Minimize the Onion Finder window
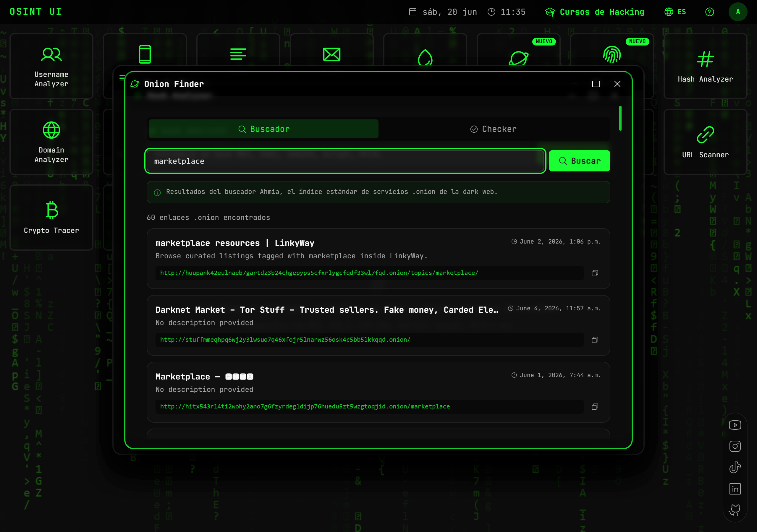The height and width of the screenshot is (532, 757). (x=575, y=84)
